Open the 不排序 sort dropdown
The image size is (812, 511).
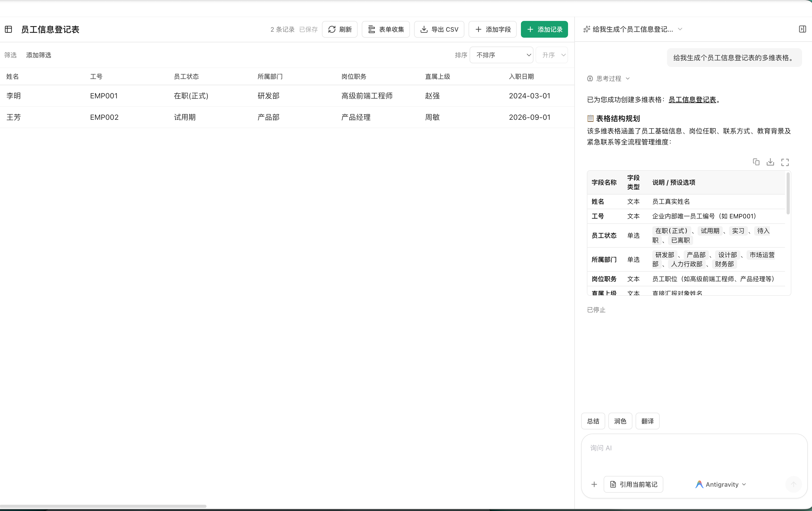tap(502, 55)
